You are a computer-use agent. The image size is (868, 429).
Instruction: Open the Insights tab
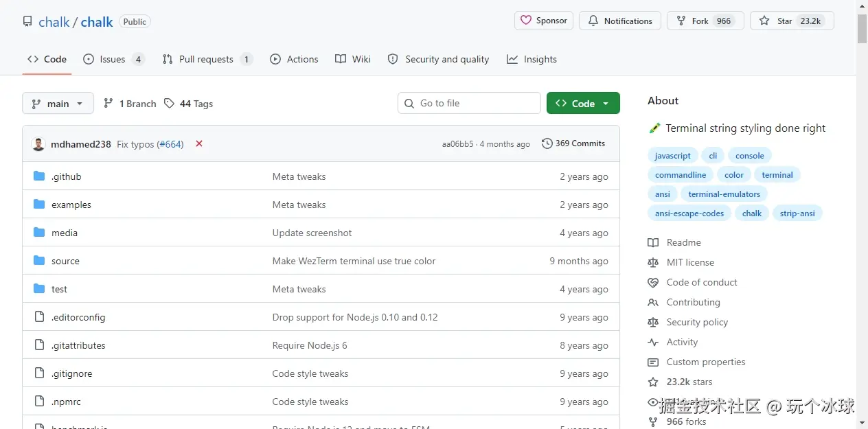(x=532, y=59)
